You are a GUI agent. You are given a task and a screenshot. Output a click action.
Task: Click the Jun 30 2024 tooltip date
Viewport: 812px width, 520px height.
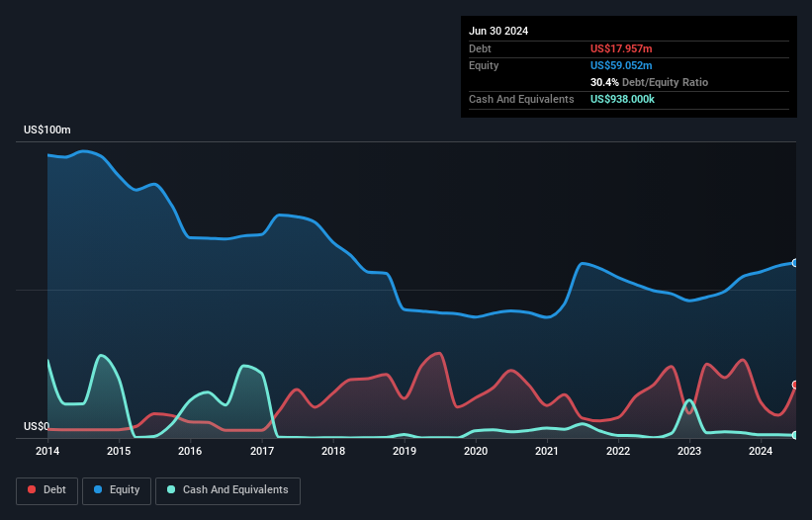(x=498, y=31)
